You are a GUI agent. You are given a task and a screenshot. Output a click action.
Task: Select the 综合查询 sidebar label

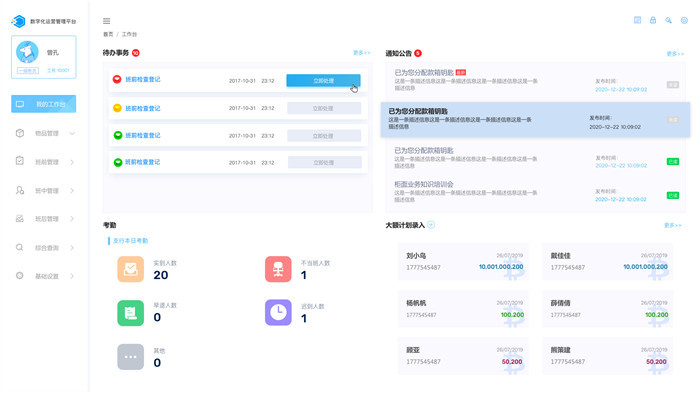click(47, 248)
